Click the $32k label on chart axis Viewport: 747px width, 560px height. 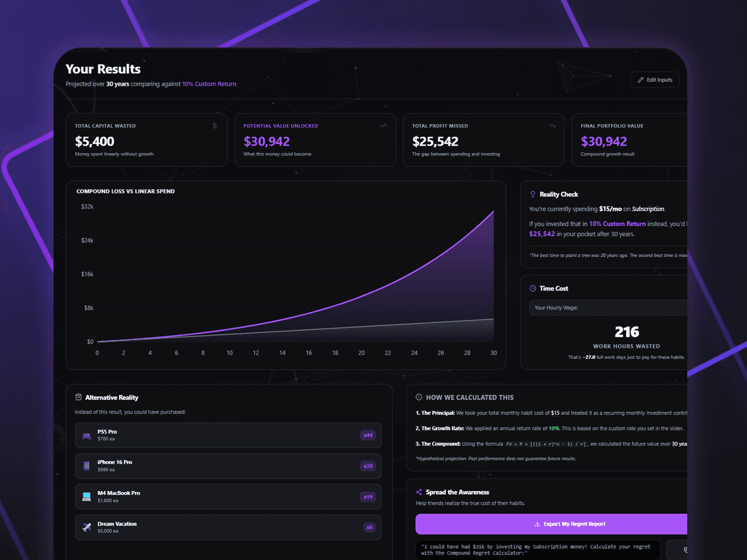pyautogui.click(x=87, y=206)
